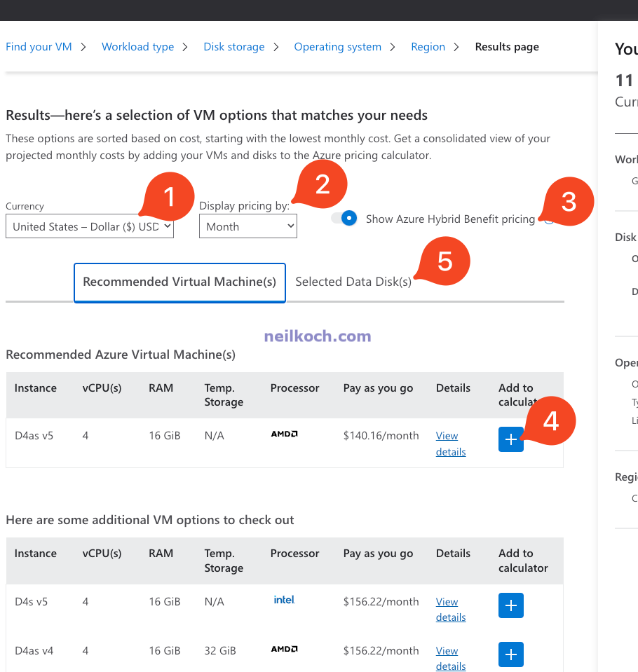Toggle Show Azure Hybrid Benefit pricing switch

pyautogui.click(x=344, y=218)
